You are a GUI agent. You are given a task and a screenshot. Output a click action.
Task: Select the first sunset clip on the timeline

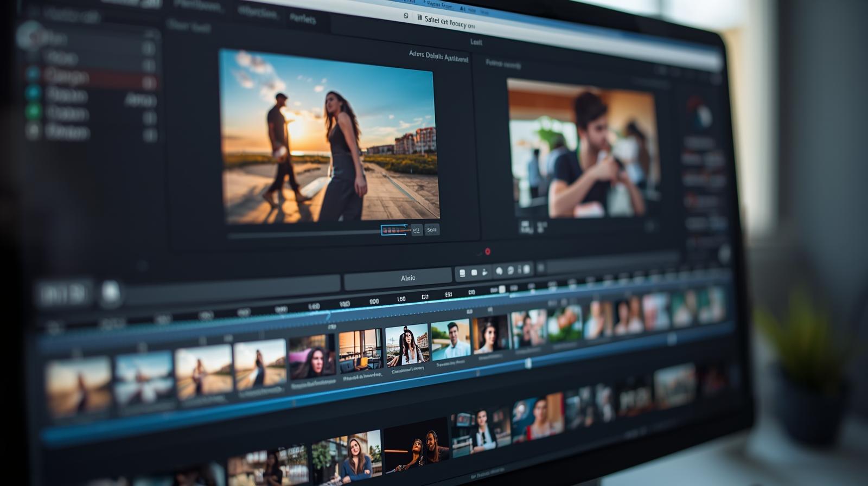(79, 386)
